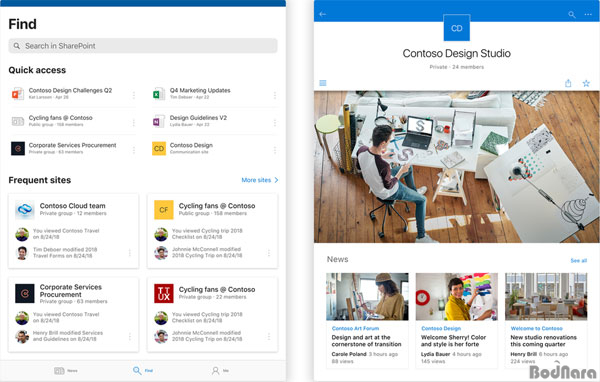Open the Contoso Cloud team site card
This screenshot has height=382, width=600.
click(73, 230)
